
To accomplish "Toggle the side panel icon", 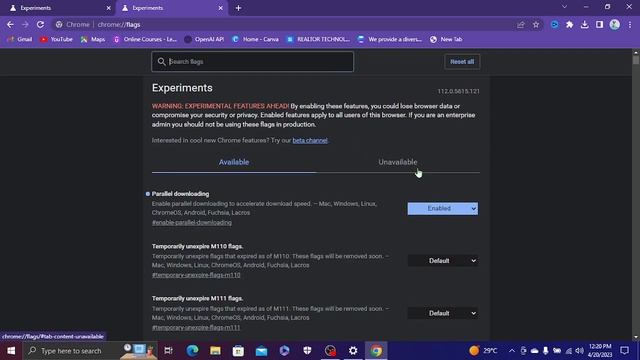I will (x=599, y=25).
